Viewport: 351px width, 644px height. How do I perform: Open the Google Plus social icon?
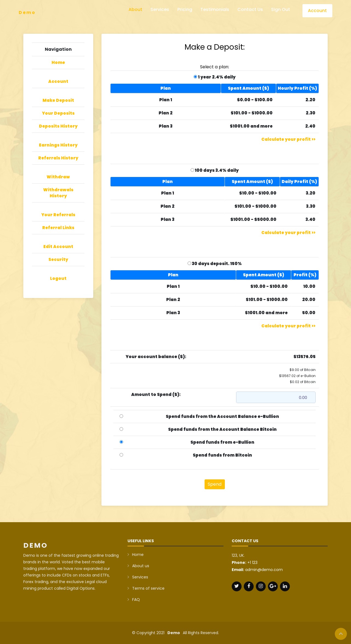click(x=273, y=586)
